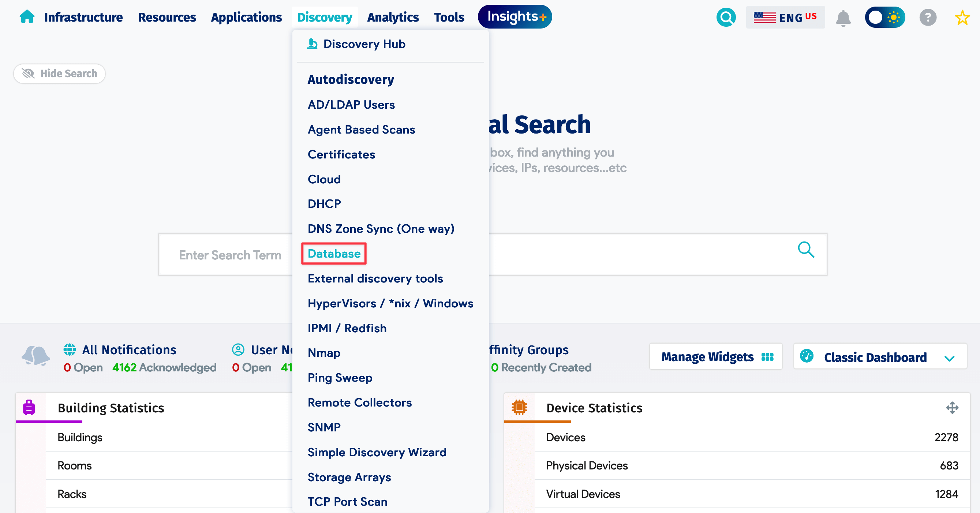This screenshot has width=980, height=513.
Task: Hide the search panel using Hide Search
Action: [59, 74]
